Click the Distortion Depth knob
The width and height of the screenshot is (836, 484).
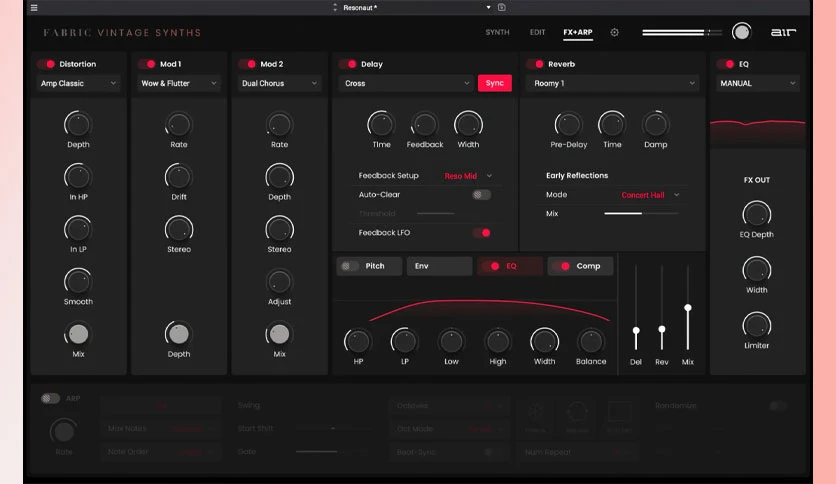78,125
